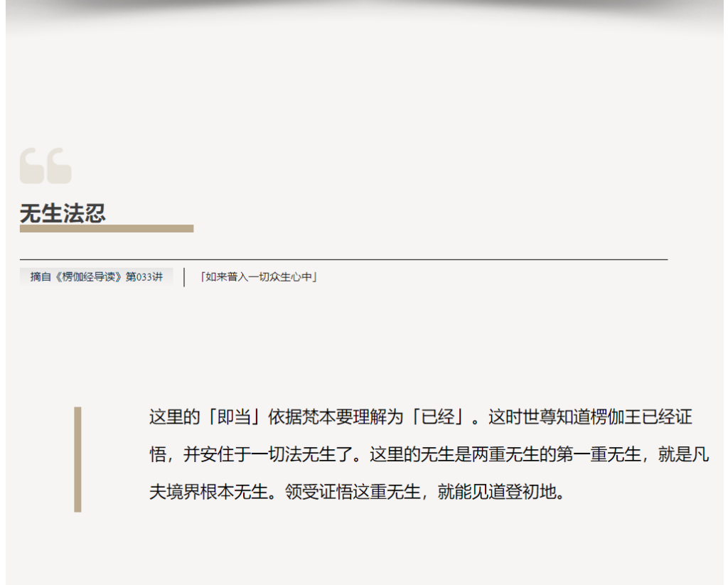
Task: Click the title 无生法忍
Action: pyautogui.click(x=63, y=213)
